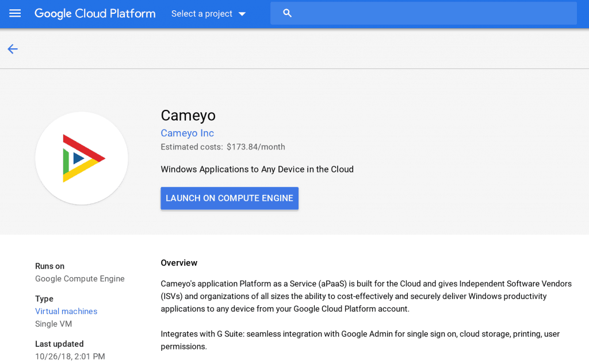The image size is (589, 364).
Task: Click the Type label in sidebar
Action: [x=44, y=298]
